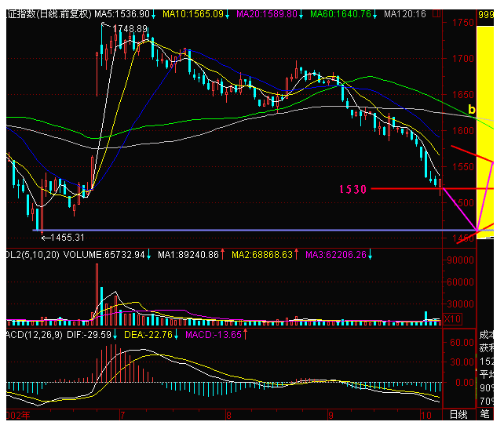Click the MA1:89240.86 volume average label
Screen dimensions: 504x429
(x=188, y=255)
